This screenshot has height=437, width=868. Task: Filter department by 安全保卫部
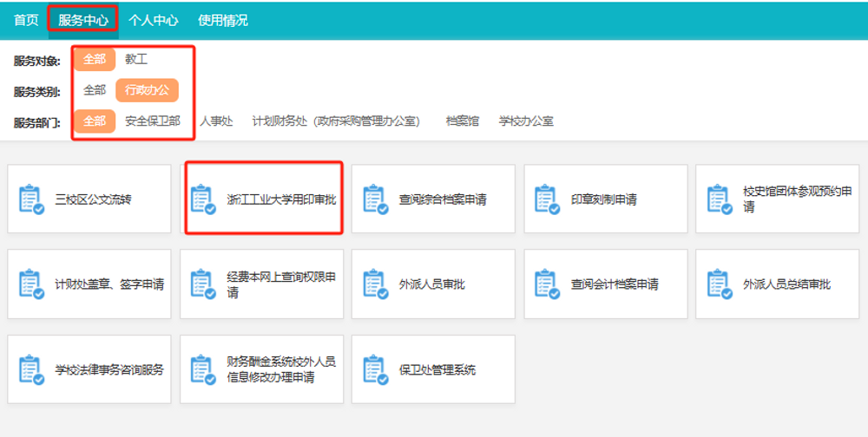pos(153,121)
